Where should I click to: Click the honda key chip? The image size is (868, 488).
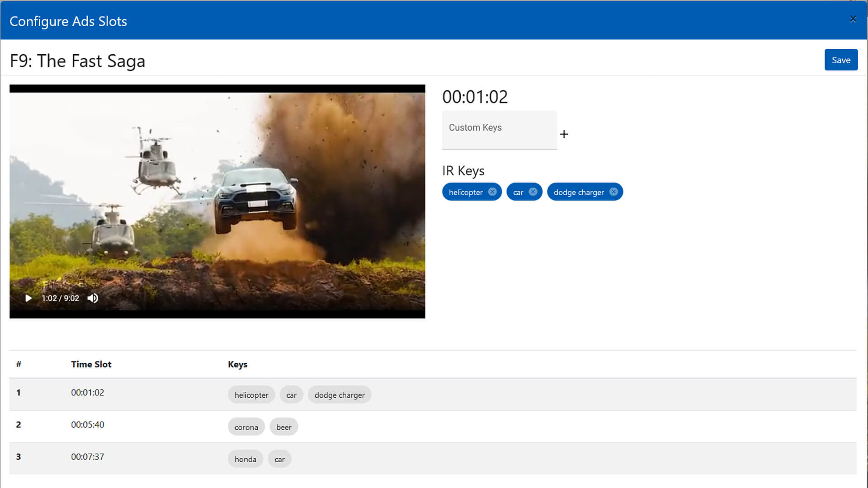pyautogui.click(x=245, y=459)
